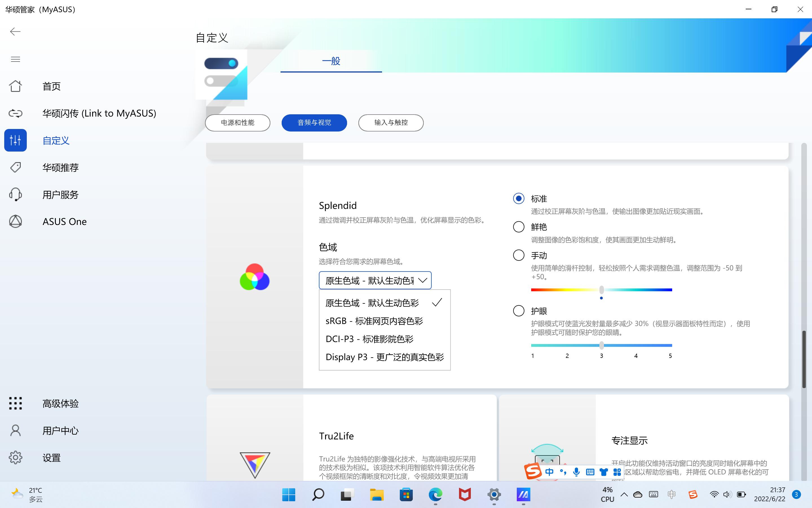Open the Sogou IME toolbox grid icon

[617, 472]
